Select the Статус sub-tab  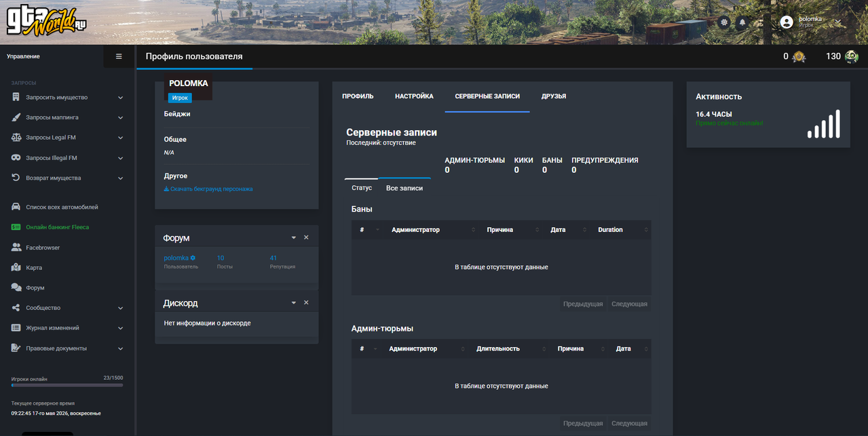click(x=362, y=188)
